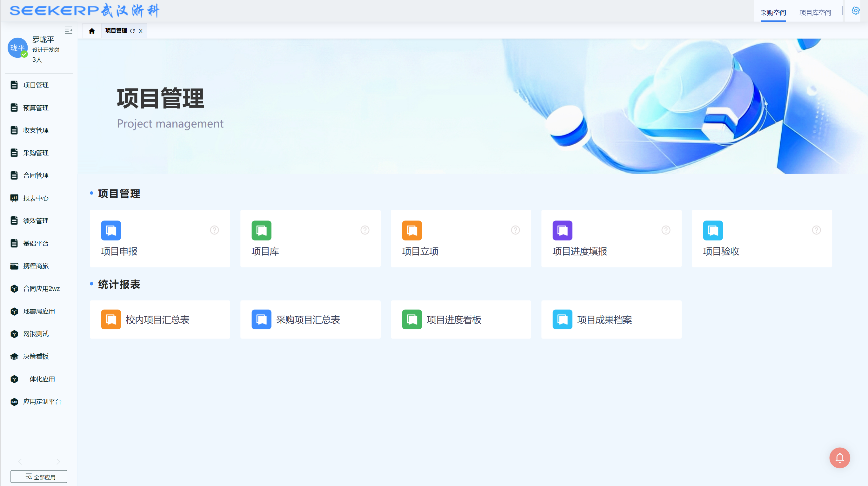868x486 pixels.
Task: Click the 3人 count text
Action: (37, 60)
